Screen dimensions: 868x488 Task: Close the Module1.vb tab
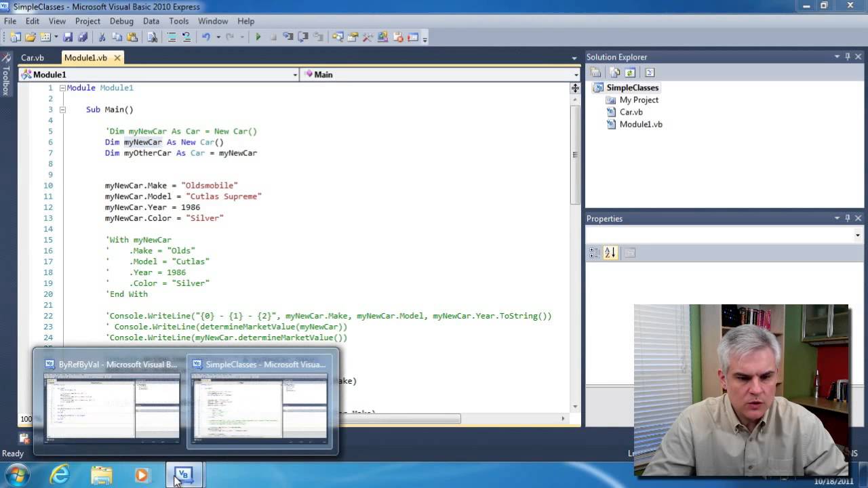click(117, 58)
